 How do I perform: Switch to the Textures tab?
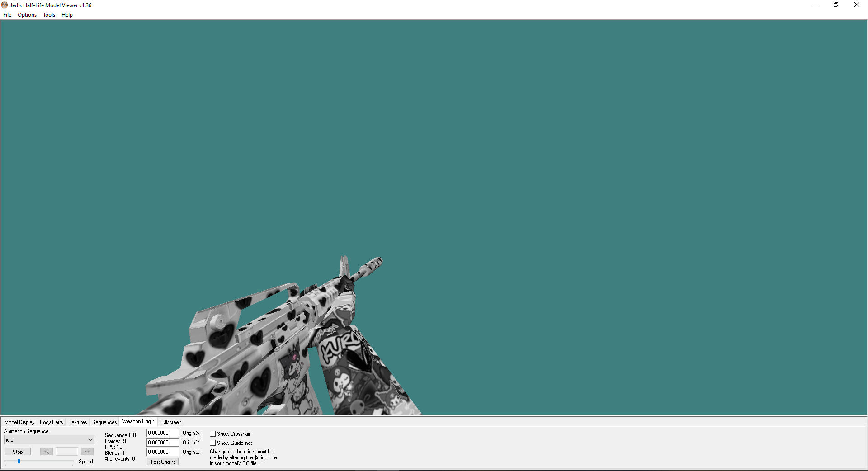tap(77, 422)
